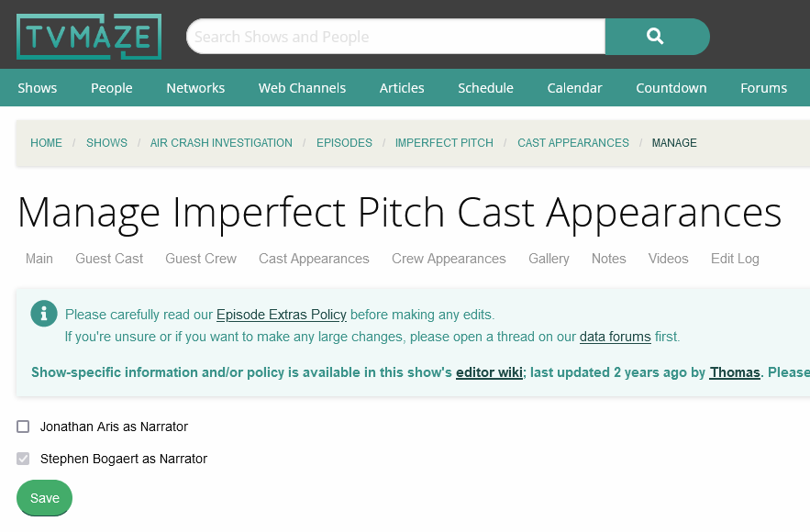
Task: Click the info icon in the notice box
Action: tap(44, 315)
